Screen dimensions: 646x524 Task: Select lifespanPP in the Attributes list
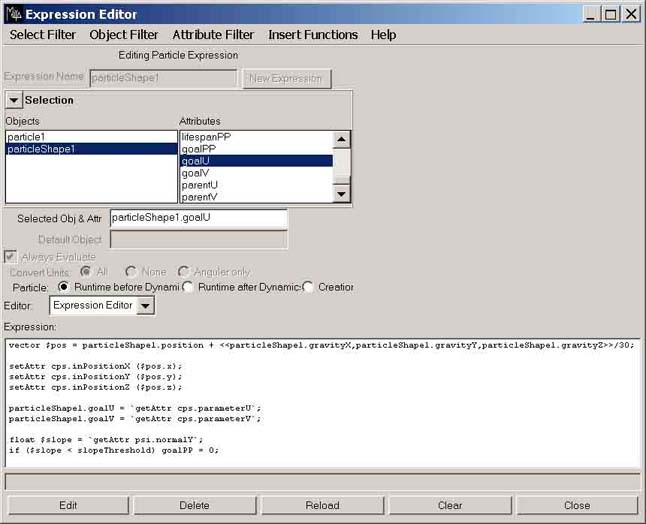point(205,136)
